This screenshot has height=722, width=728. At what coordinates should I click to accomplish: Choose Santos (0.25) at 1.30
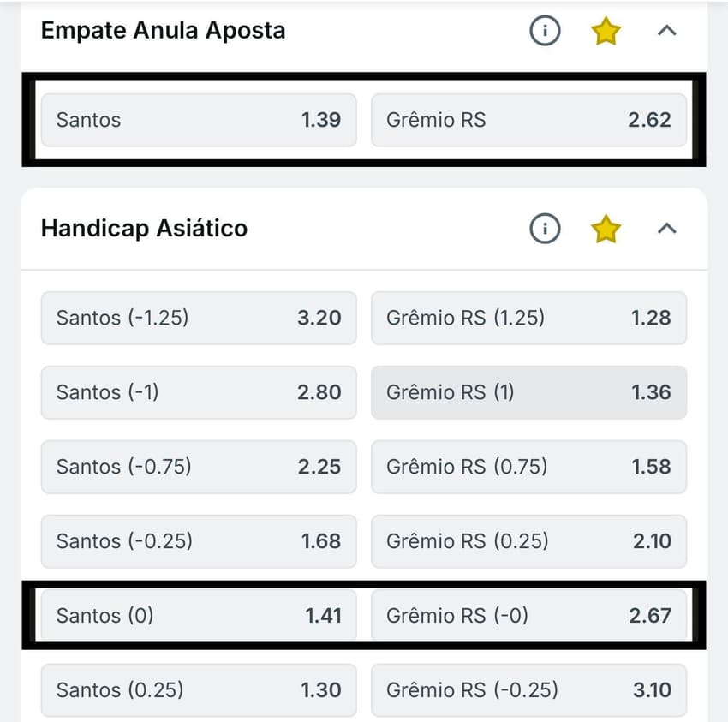click(x=199, y=690)
